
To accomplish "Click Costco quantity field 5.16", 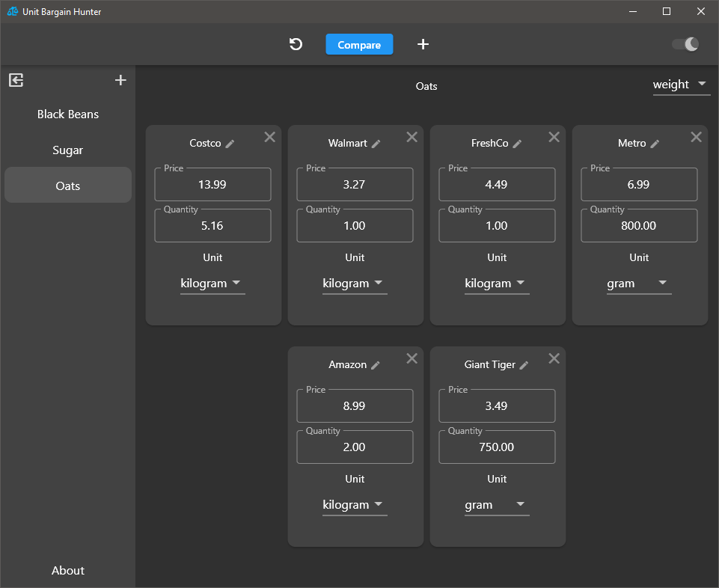I will click(x=212, y=226).
